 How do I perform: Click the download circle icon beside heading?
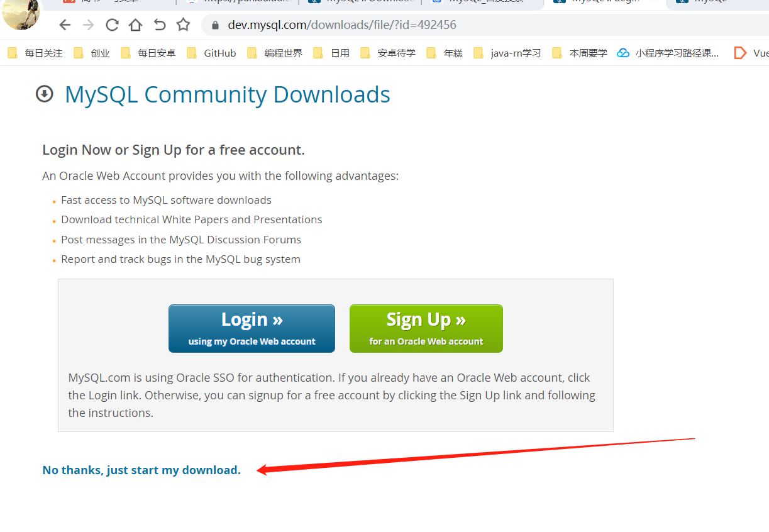pos(45,94)
